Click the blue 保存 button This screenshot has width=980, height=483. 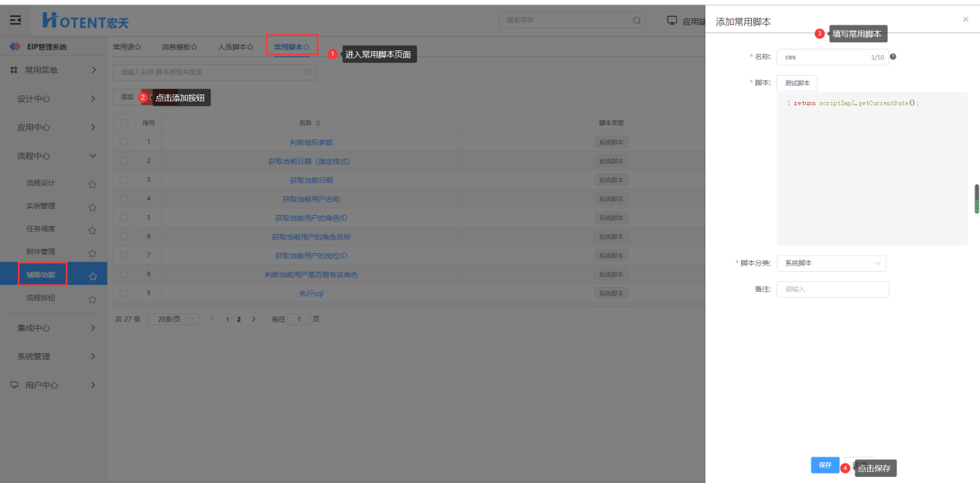(825, 465)
